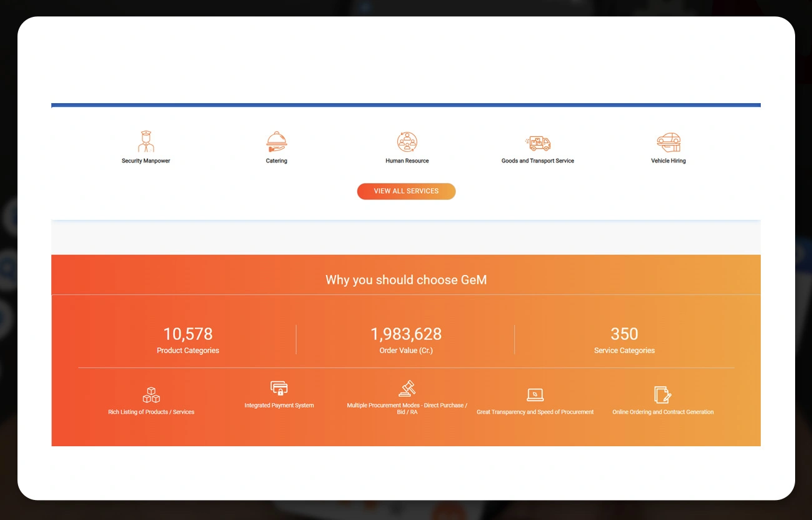
Task: Click the Rich Listing boxes icon
Action: [151, 395]
